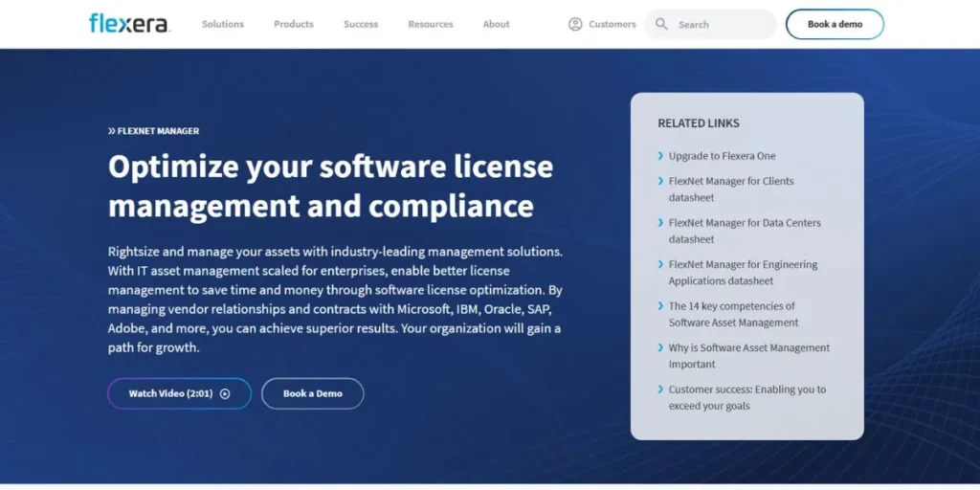Click the play icon in Watch Video button
This screenshot has width=980, height=490.
225,393
